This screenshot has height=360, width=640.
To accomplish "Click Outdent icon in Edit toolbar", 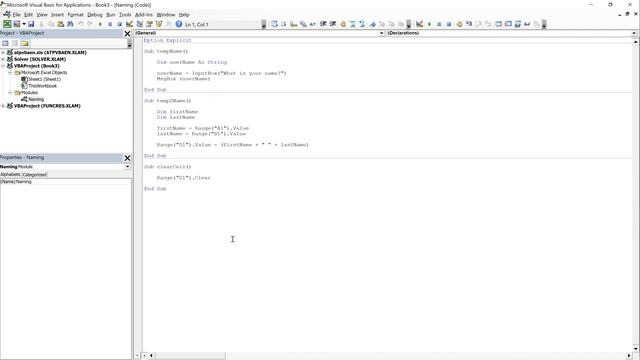I will 333,24.
